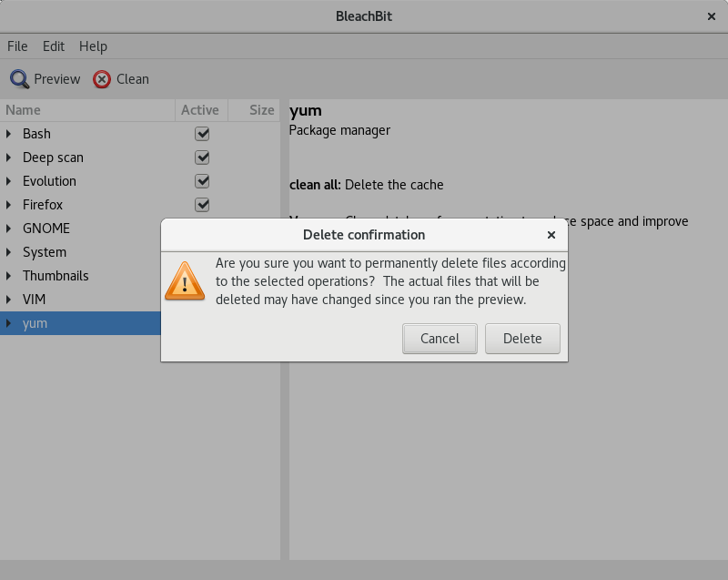Expand the Bash tree row
The image size is (728, 580).
point(9,134)
